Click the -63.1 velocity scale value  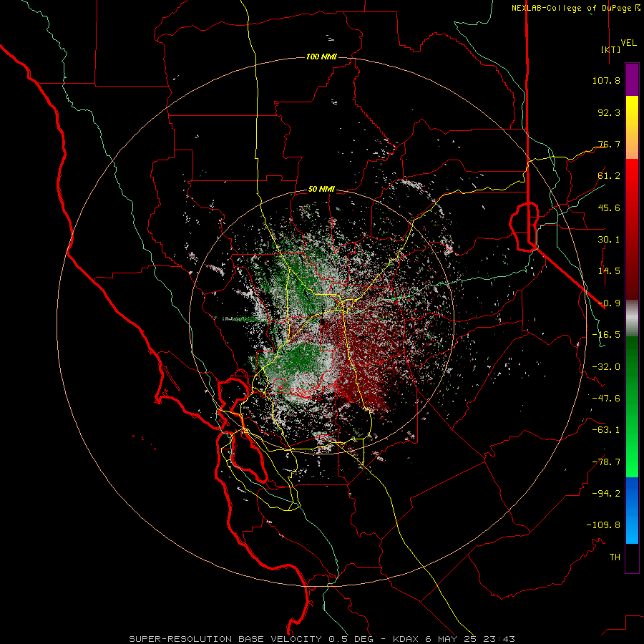[606, 430]
